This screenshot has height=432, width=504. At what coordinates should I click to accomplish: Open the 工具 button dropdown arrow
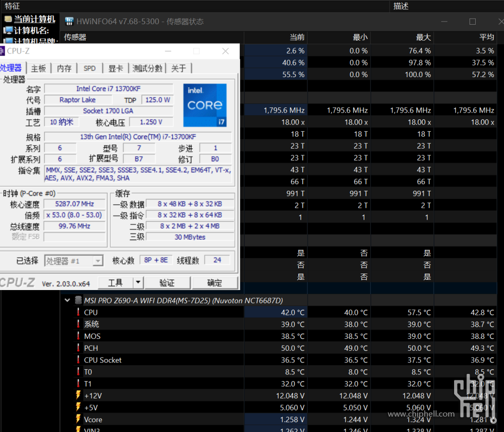point(138,282)
